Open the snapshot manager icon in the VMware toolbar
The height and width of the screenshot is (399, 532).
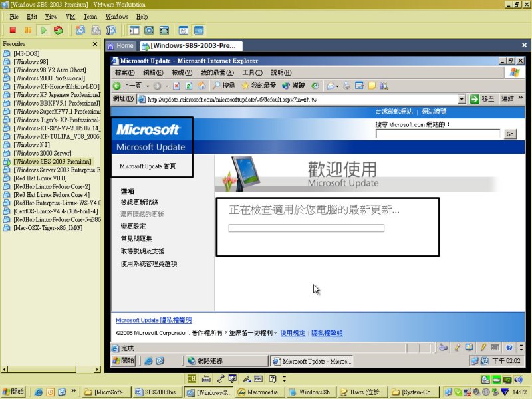coord(111,30)
